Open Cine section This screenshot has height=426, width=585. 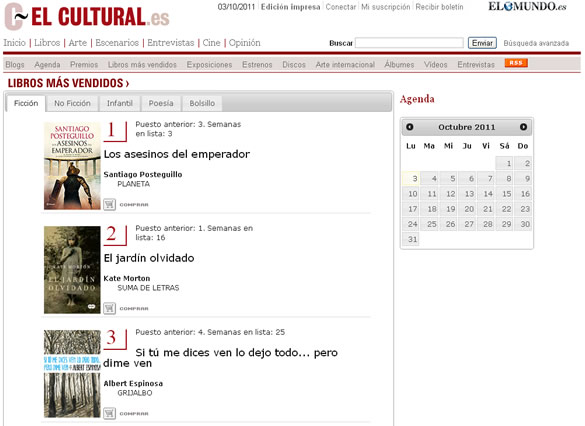coord(212,43)
